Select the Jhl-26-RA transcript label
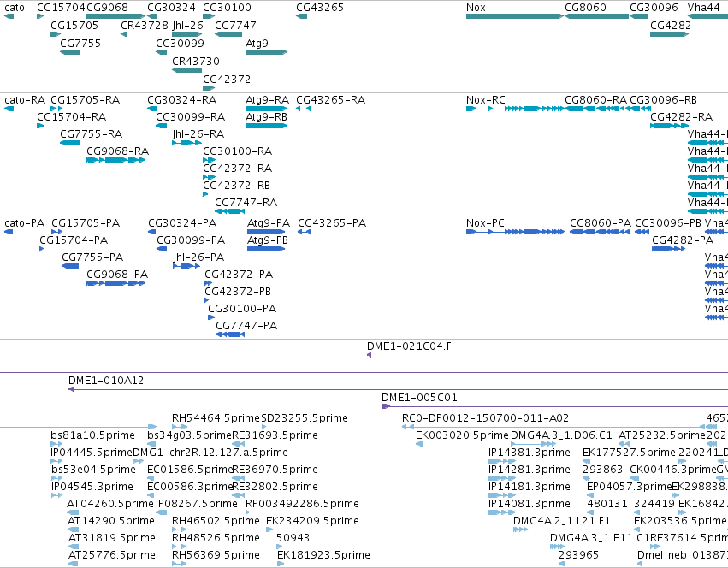This screenshot has height=568, width=728. click(x=198, y=134)
